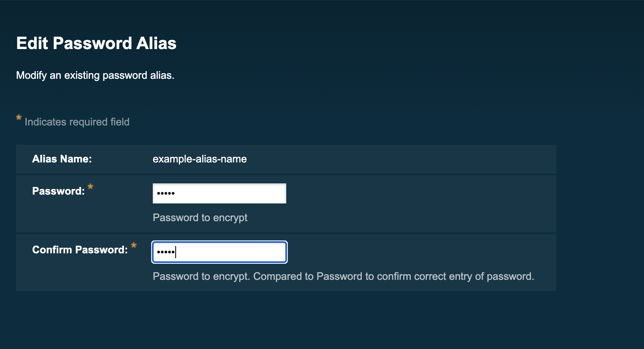644x349 pixels.
Task: Click the Confirm Password helper description text
Action: coord(344,276)
